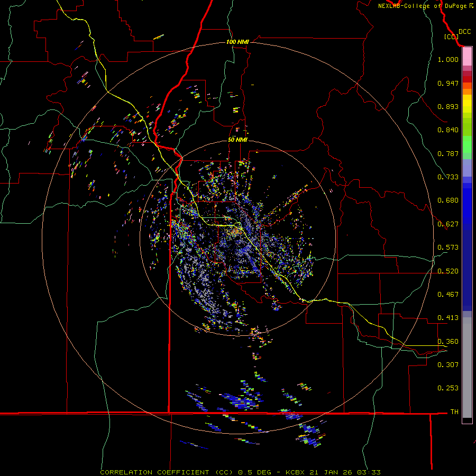Screen dimensions: 476x476
Task: Select the 0.947 scale value
Action: pos(448,83)
